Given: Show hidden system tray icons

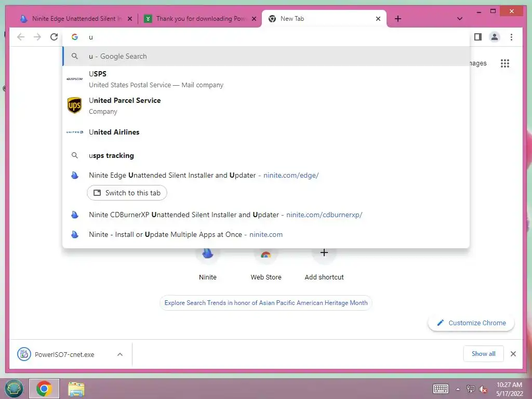Looking at the screenshot, I should tap(458, 389).
